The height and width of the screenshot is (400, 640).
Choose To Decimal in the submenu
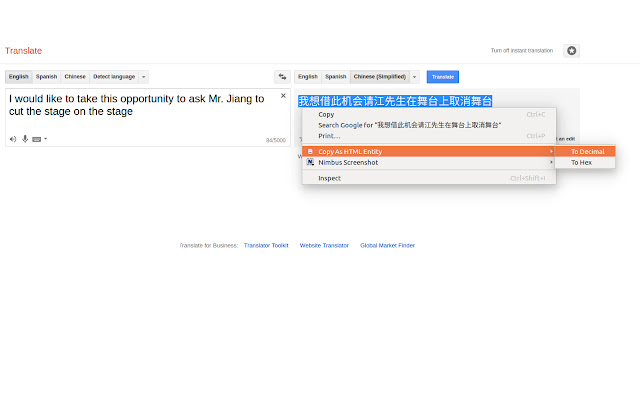(x=587, y=151)
